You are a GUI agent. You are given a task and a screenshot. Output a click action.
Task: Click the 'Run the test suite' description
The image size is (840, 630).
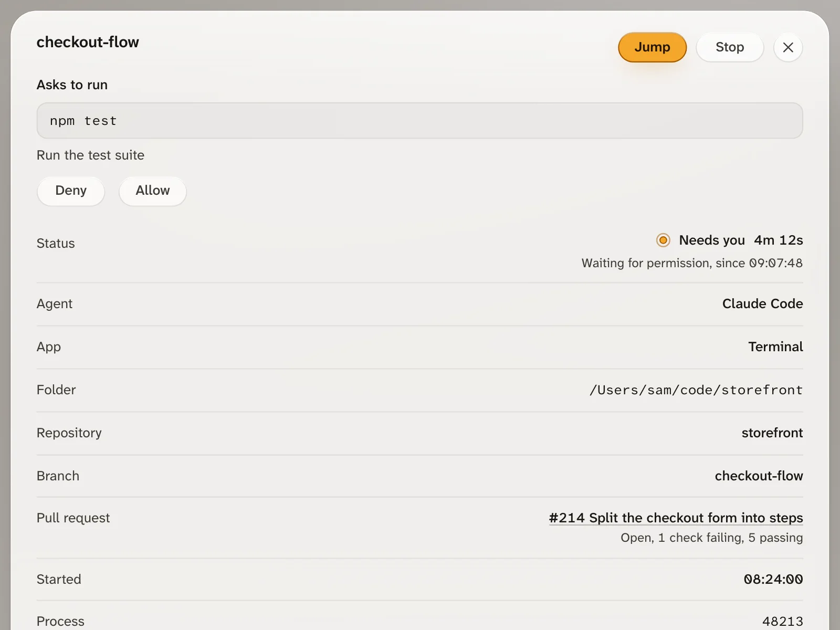90,155
